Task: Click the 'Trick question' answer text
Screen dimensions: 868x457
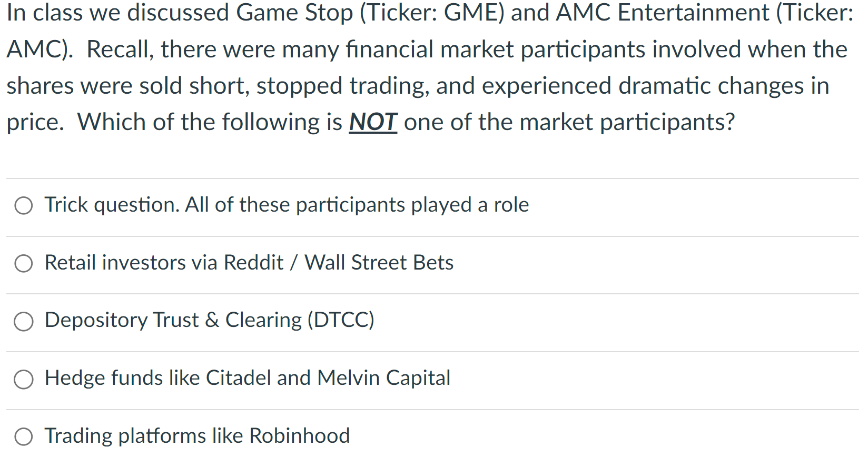Action: [x=286, y=205]
